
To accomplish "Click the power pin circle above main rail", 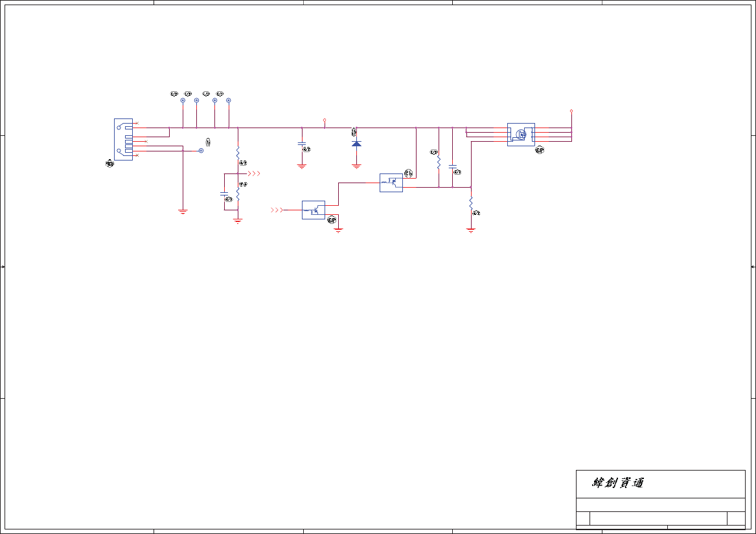I will [325, 120].
